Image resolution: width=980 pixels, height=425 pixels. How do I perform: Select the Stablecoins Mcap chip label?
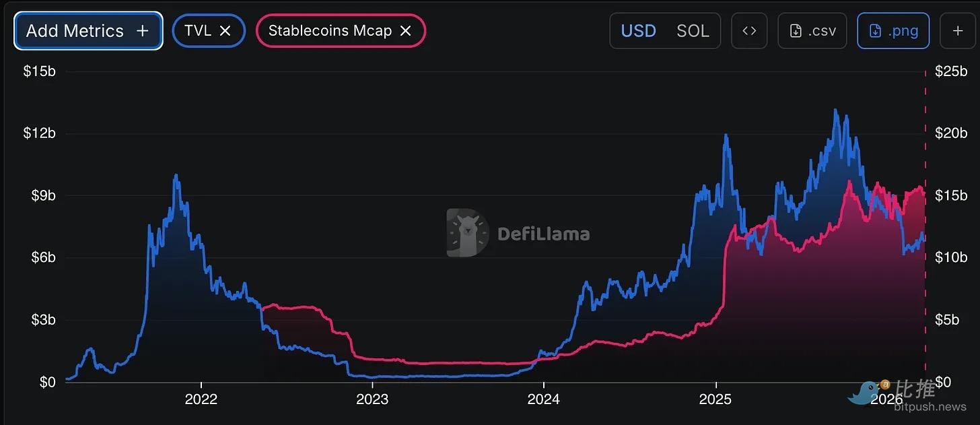tap(330, 31)
